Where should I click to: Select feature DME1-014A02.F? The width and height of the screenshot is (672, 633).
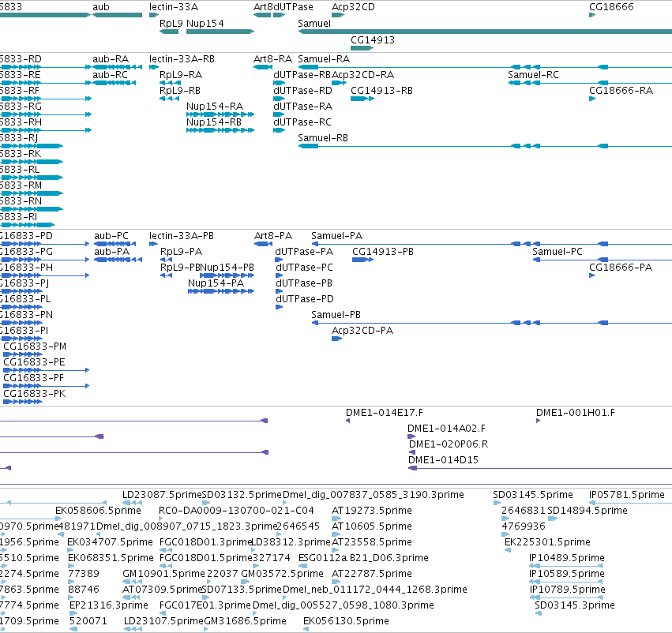tap(447, 429)
